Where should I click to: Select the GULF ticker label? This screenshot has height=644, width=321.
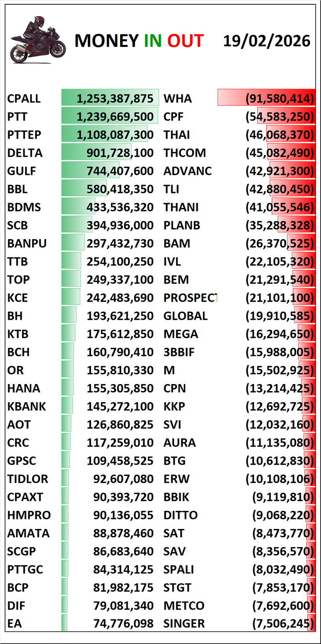22,171
